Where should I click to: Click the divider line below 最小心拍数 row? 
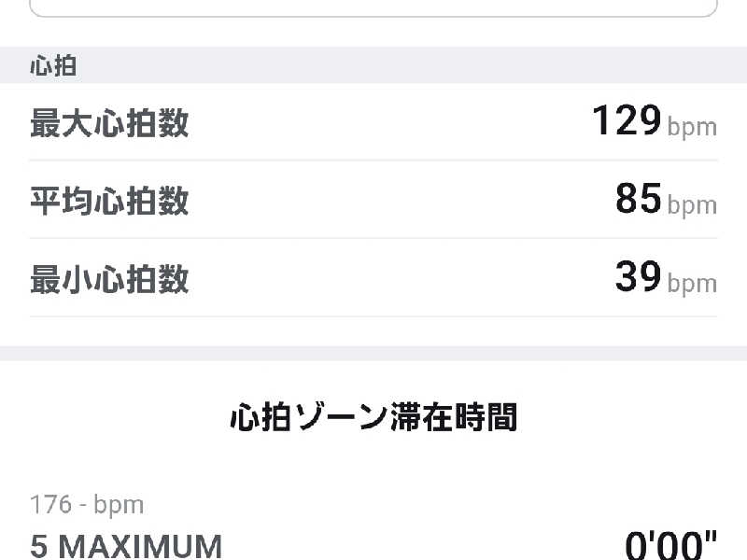[x=373, y=316]
